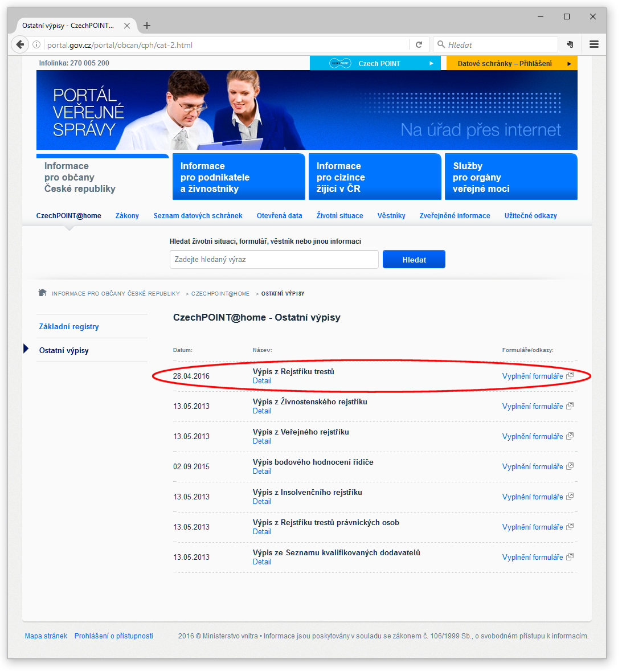The height and width of the screenshot is (672, 622).
Task: Open the Czech POINT top banner link
Action: (x=375, y=63)
